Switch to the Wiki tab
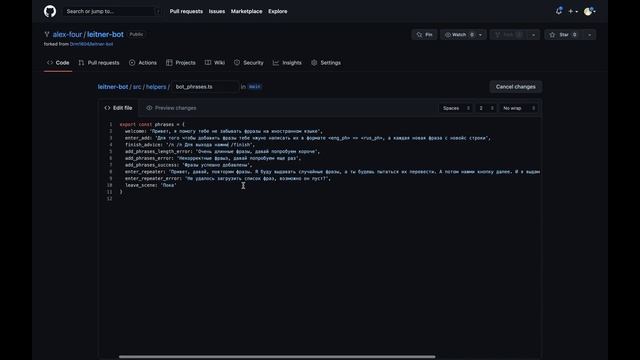Screen dimensions: 640x360 215,63
